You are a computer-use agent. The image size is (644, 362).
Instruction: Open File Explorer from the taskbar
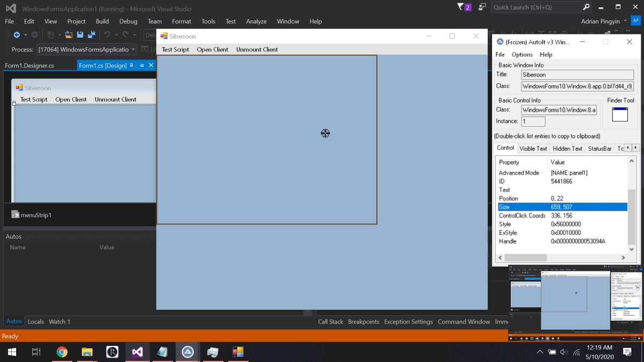(87, 352)
